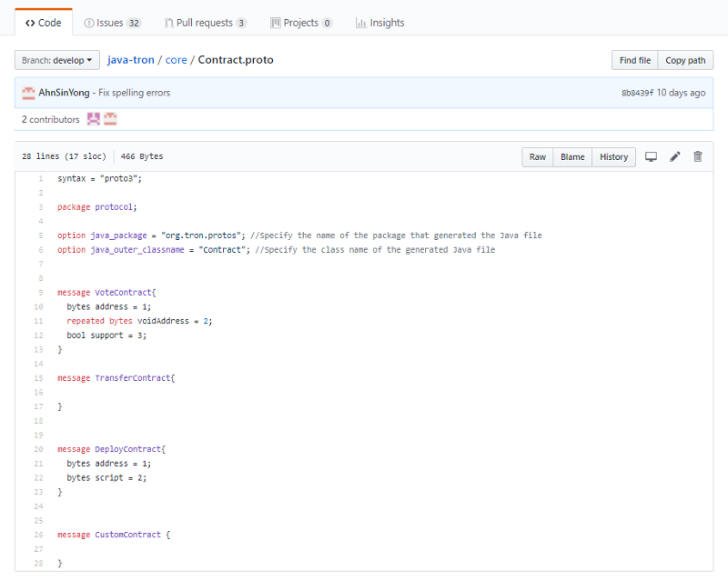Open the Fix spelling errors commit message
Image resolution: width=728 pixels, height=581 pixels.
(134, 93)
